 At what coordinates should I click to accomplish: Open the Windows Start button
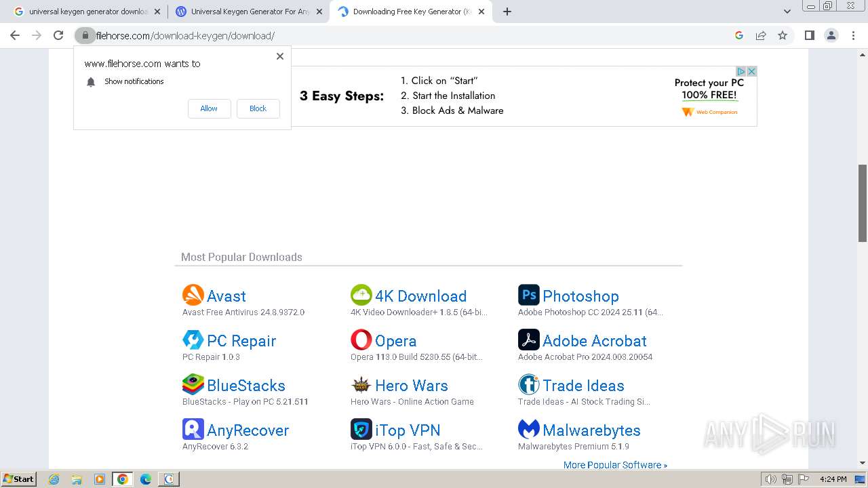point(19,479)
